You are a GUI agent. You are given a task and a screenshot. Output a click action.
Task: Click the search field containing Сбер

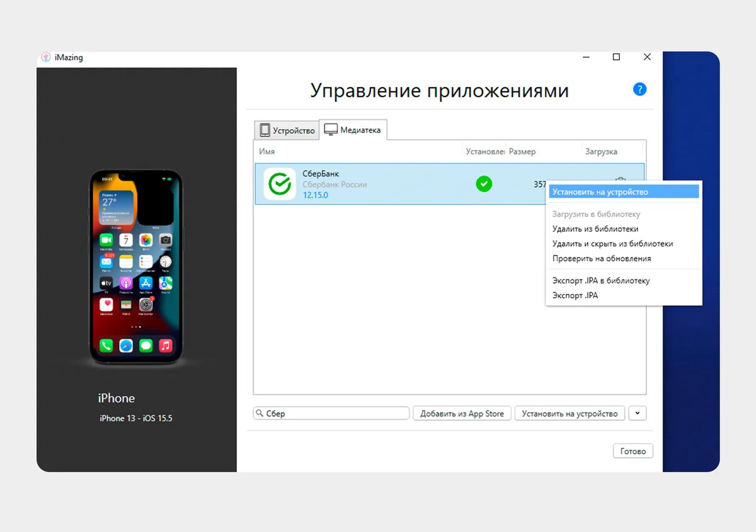pyautogui.click(x=331, y=414)
